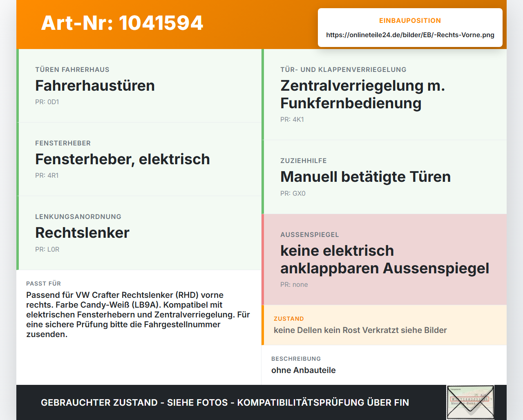Click the code 'PR: 4K1'
Image resolution: width=523 pixels, height=420 pixels.
point(292,119)
